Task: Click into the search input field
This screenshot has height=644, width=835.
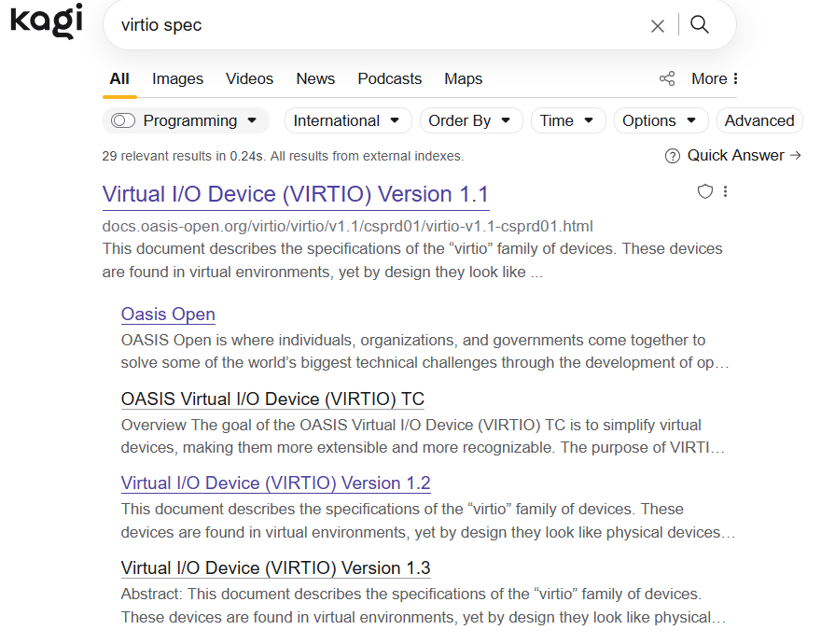Action: click(x=373, y=25)
